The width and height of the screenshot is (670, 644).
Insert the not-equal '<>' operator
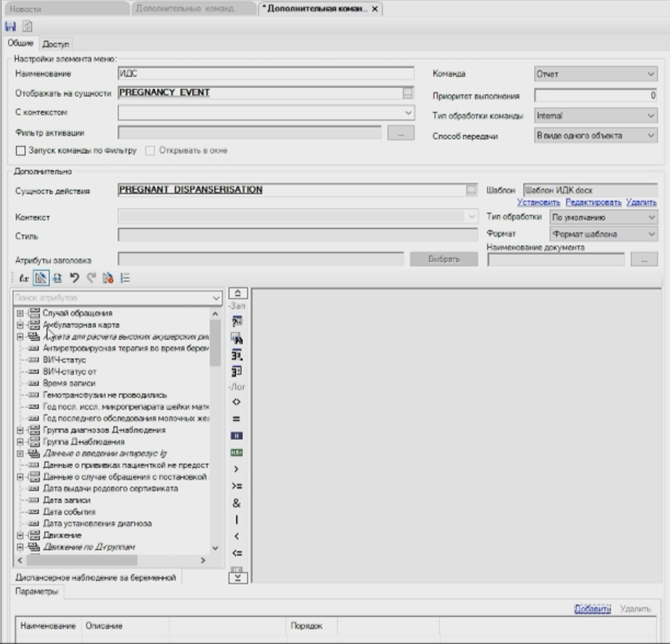click(x=236, y=402)
